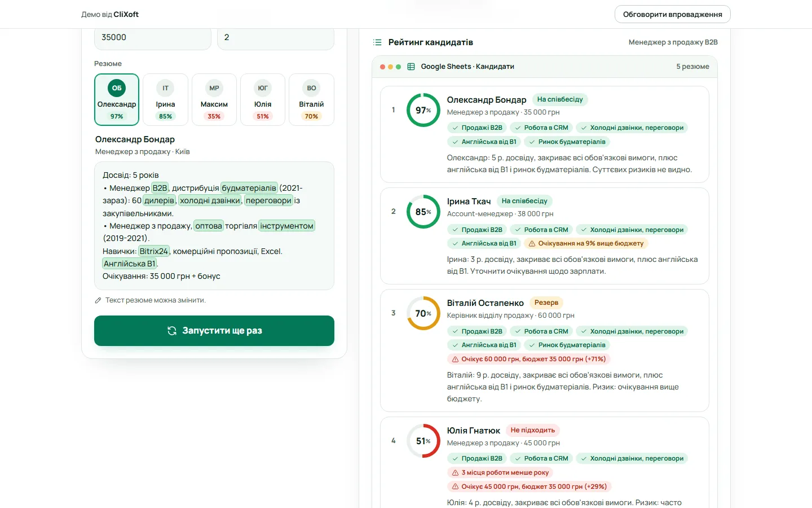This screenshot has height=508, width=812.
Task: Click the Запустити ще раз button
Action: [x=214, y=331]
